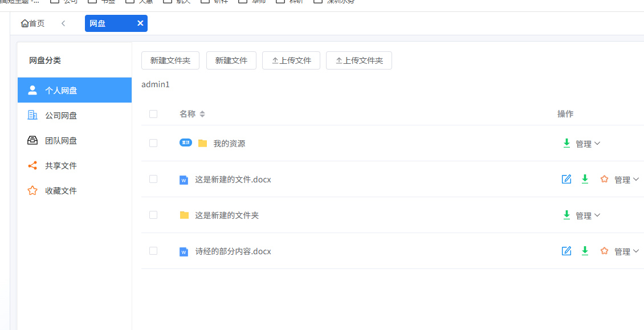
Task: Download 这是新建的文件.docx
Action: 585,179
